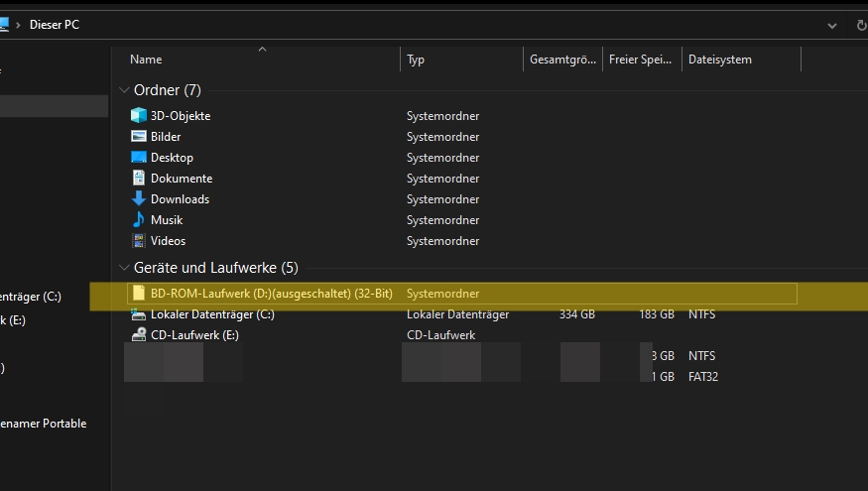Click the refresh icon beside address bar
The height and width of the screenshot is (491, 868).
pos(861,25)
